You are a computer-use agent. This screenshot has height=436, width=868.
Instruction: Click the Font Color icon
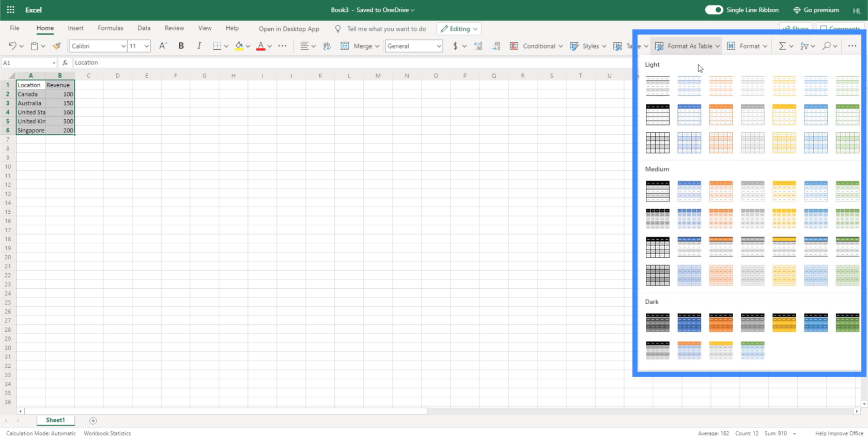tap(261, 46)
